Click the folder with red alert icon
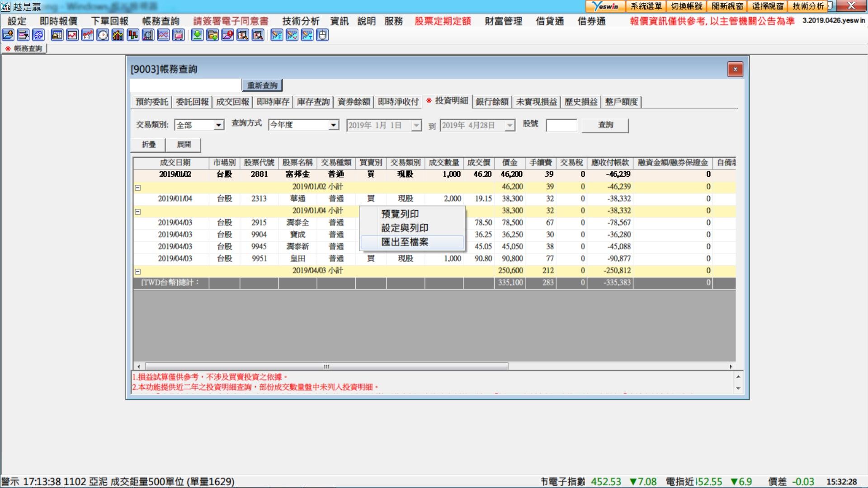The image size is (868, 488). pyautogui.click(x=227, y=35)
